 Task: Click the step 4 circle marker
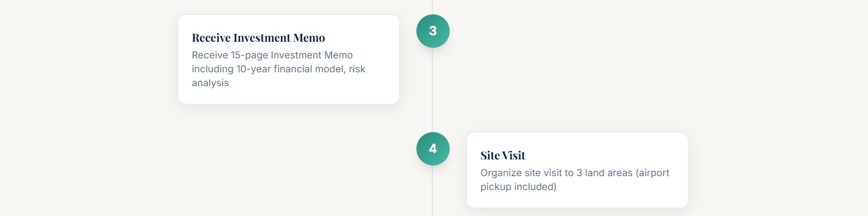(x=433, y=149)
